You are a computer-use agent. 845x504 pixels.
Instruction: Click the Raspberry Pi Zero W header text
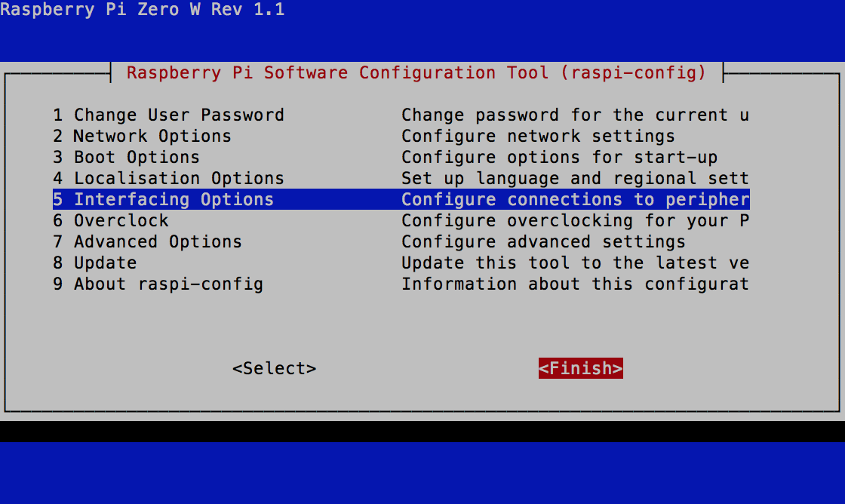point(143,10)
